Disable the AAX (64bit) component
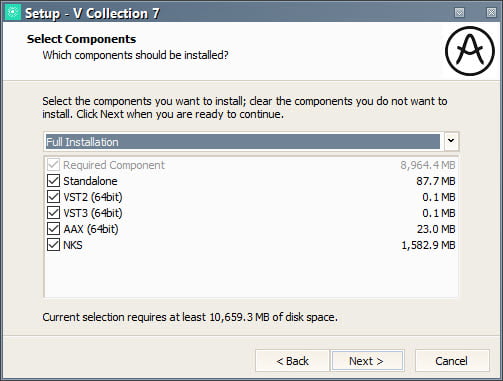503x381 pixels. click(x=53, y=229)
